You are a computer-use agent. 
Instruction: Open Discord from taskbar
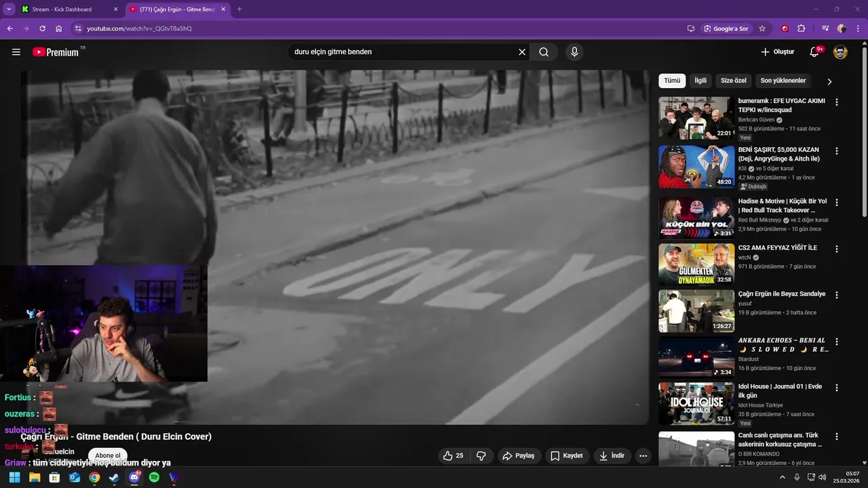[x=134, y=477]
